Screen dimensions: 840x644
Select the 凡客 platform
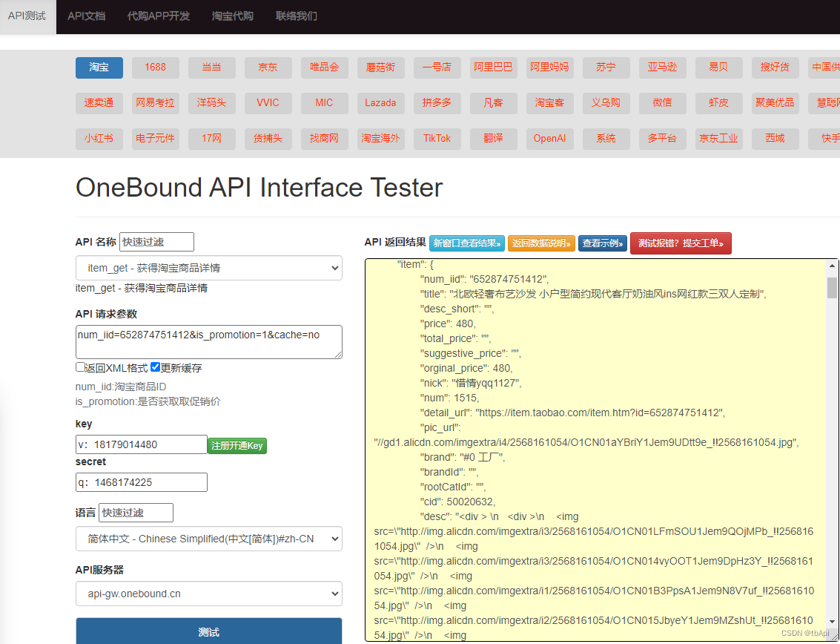[x=493, y=103]
